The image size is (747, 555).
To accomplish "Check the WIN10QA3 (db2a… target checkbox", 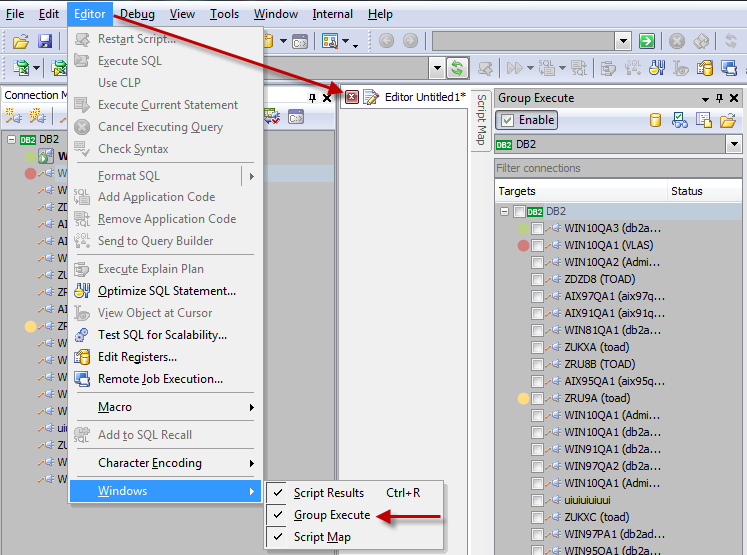I will [x=537, y=228].
